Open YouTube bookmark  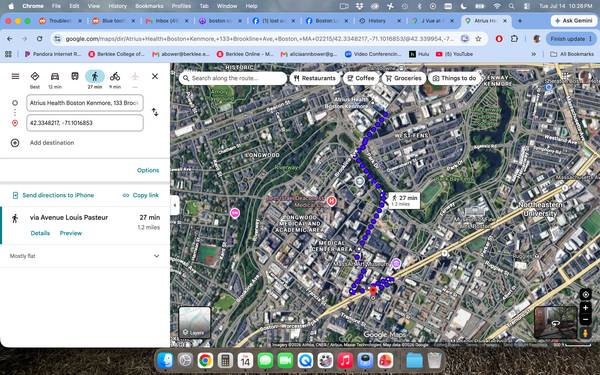point(454,54)
